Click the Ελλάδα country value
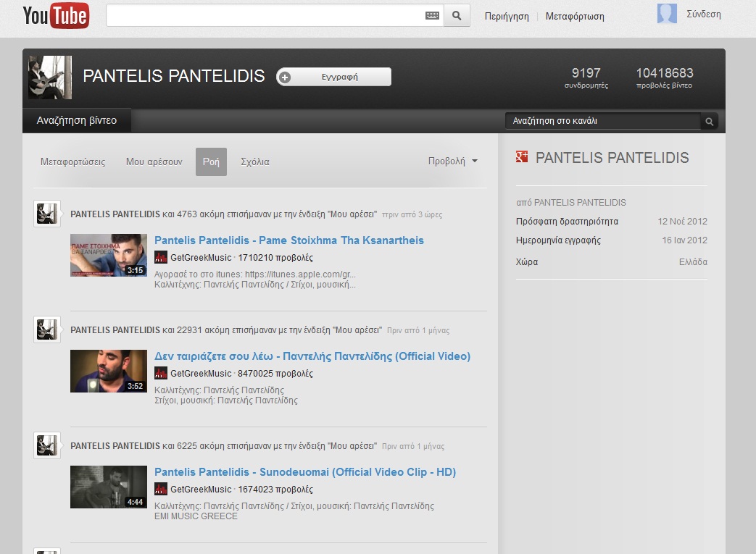756x554 pixels. [x=693, y=262]
